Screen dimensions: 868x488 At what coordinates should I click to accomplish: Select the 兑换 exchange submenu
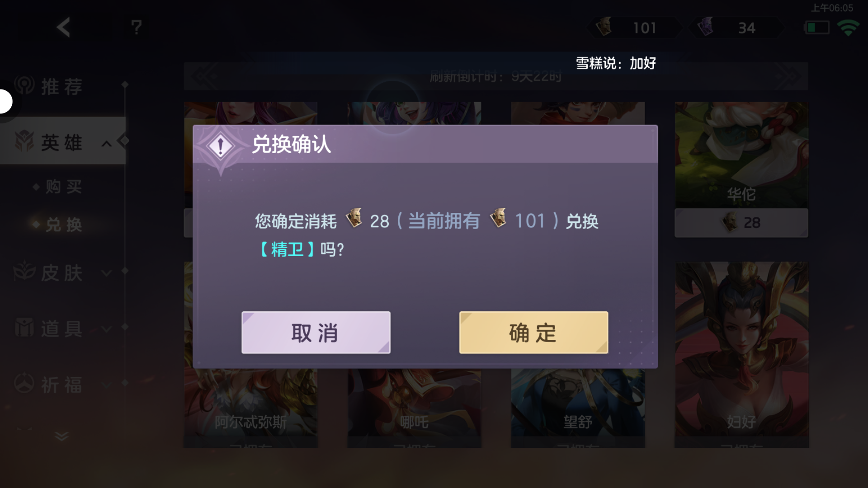tap(64, 224)
